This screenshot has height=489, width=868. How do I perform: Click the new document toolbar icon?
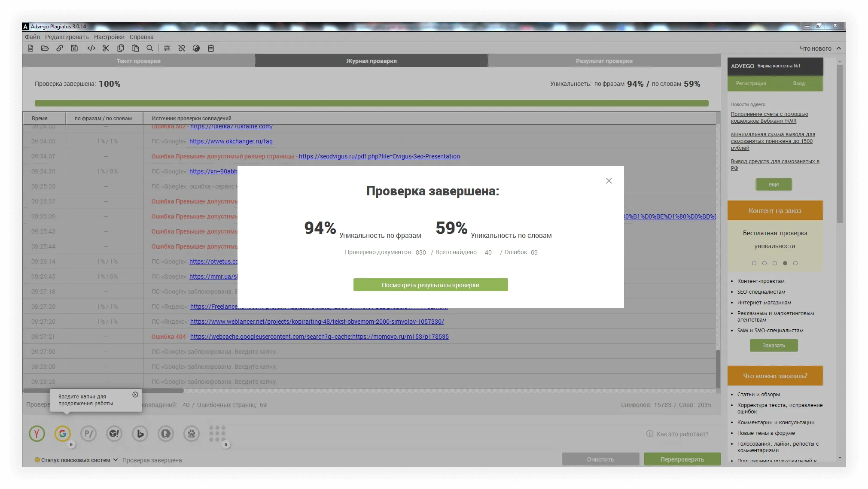tap(30, 48)
